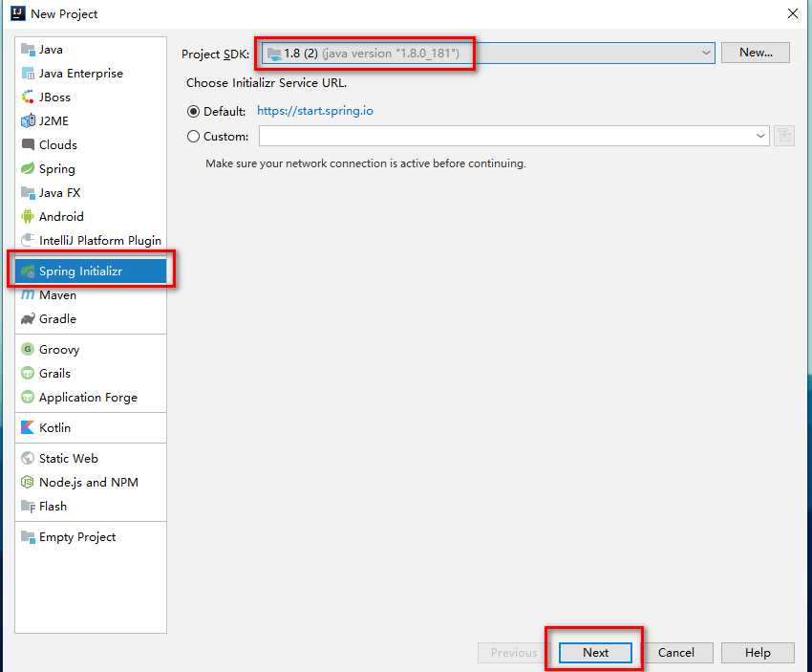Click the custom URL browse icon

pos(784,137)
